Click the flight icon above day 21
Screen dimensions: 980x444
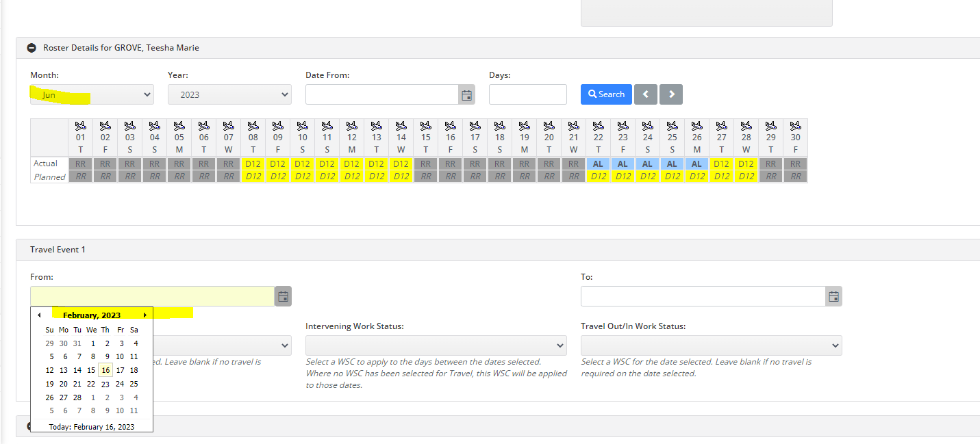pos(574,126)
